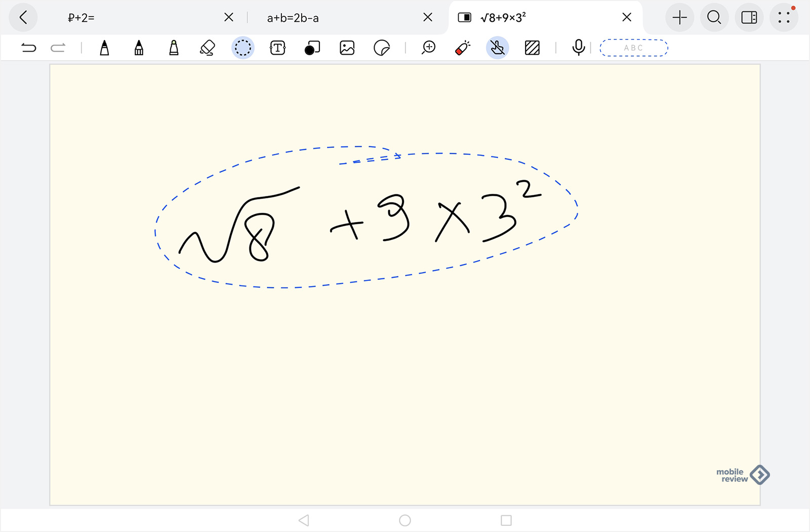Toggle finger drawing mode
Viewport: 810px width, 532px height.
pos(497,48)
